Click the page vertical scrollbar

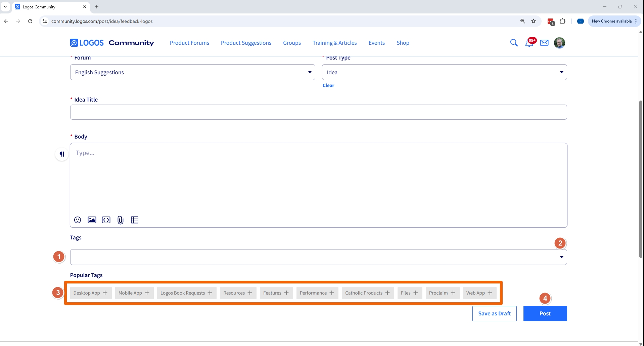(641, 179)
